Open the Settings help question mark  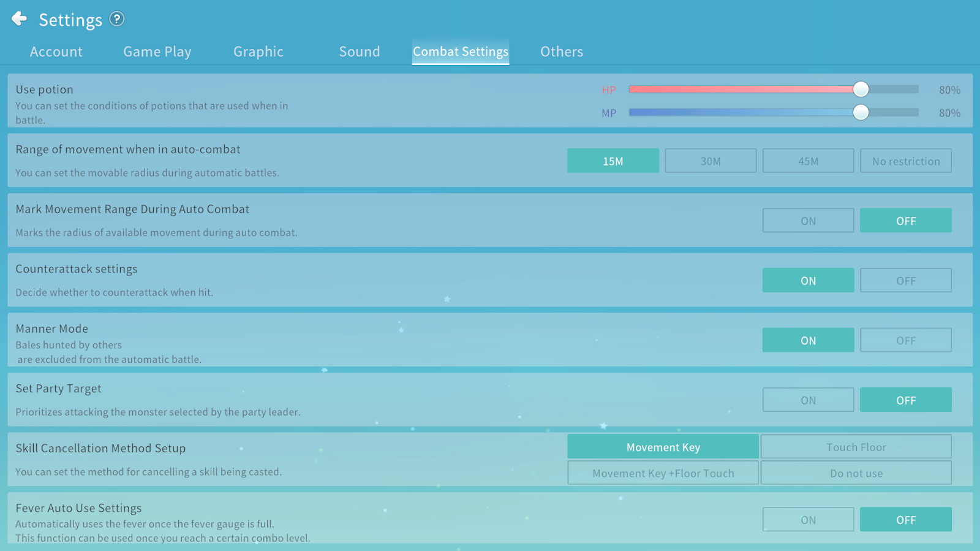(x=116, y=19)
